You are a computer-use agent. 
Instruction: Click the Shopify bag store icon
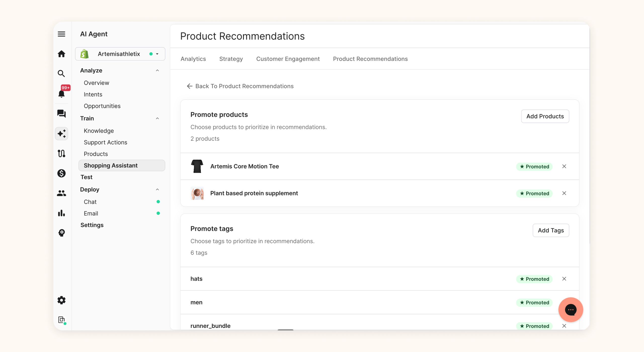pos(85,54)
